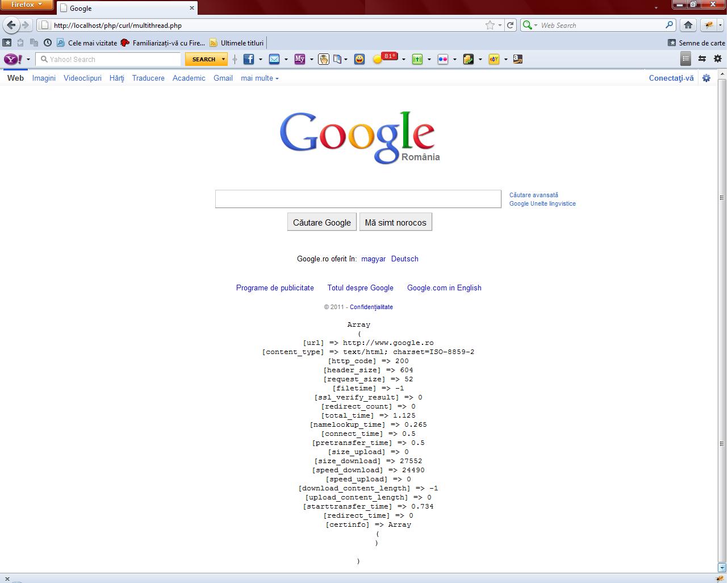Open Hărți in Google bar
Viewport: 728px width, 583px height.
(117, 78)
